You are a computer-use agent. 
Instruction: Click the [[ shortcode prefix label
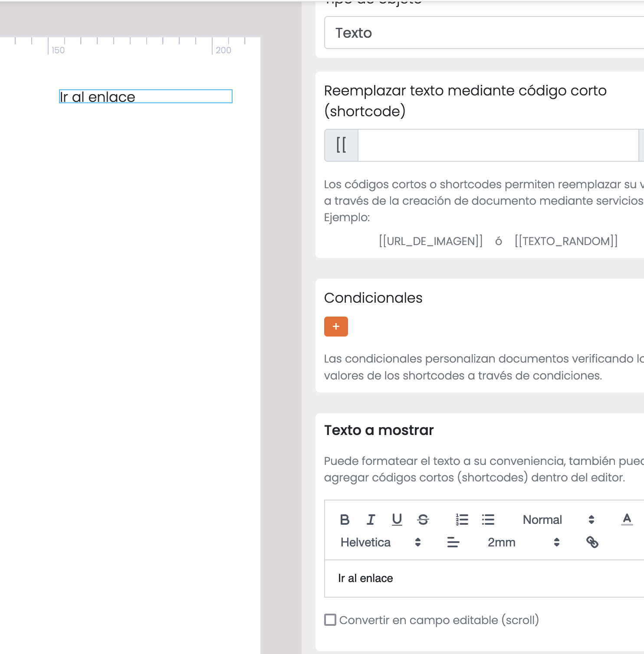point(341,145)
